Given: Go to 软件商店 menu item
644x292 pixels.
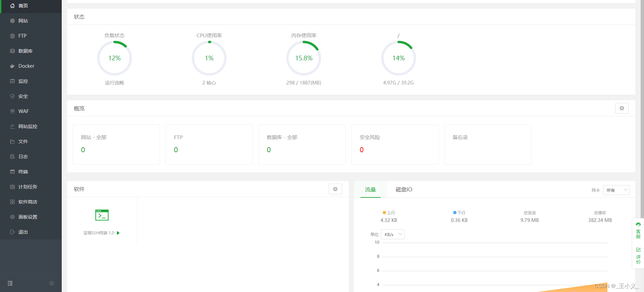Looking at the screenshot, I should 31,202.
